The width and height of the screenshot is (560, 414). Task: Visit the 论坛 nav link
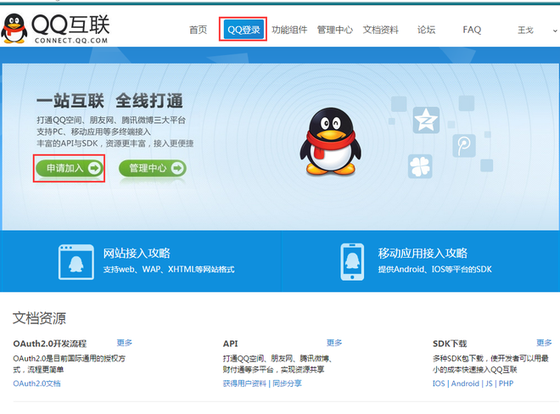click(x=426, y=30)
